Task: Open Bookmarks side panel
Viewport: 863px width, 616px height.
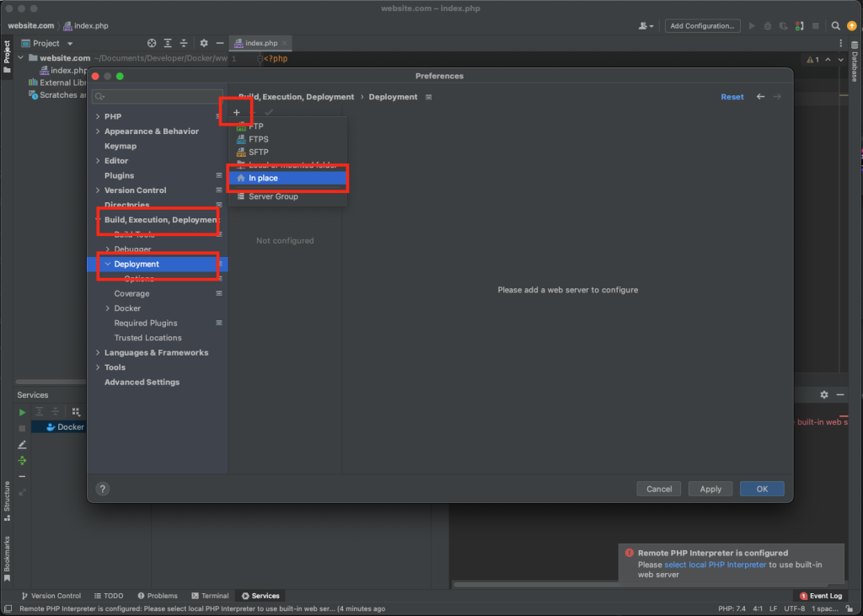Action: tap(7, 559)
